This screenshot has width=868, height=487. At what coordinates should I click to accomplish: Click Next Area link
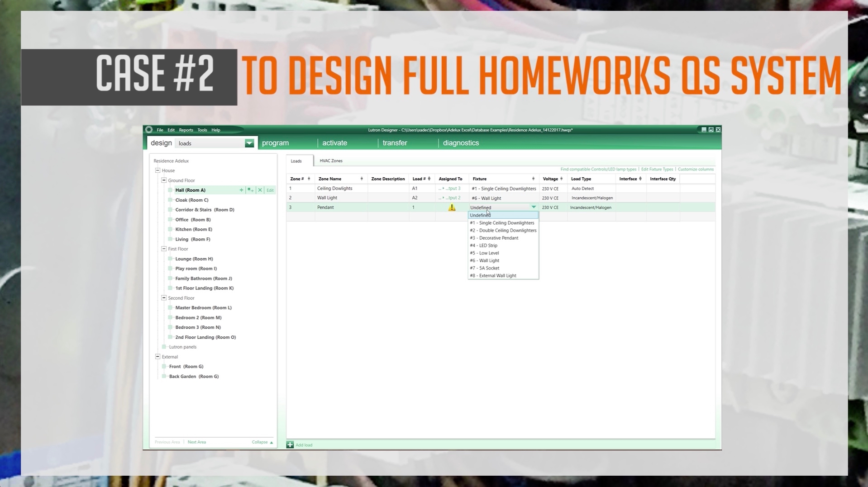[x=196, y=442]
